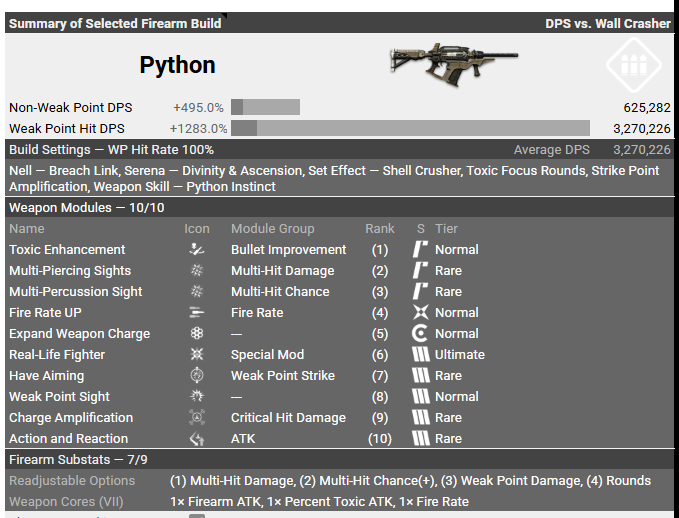679x518 pixels.
Task: Click the Fire Rate UP module icon
Action: pos(197,312)
